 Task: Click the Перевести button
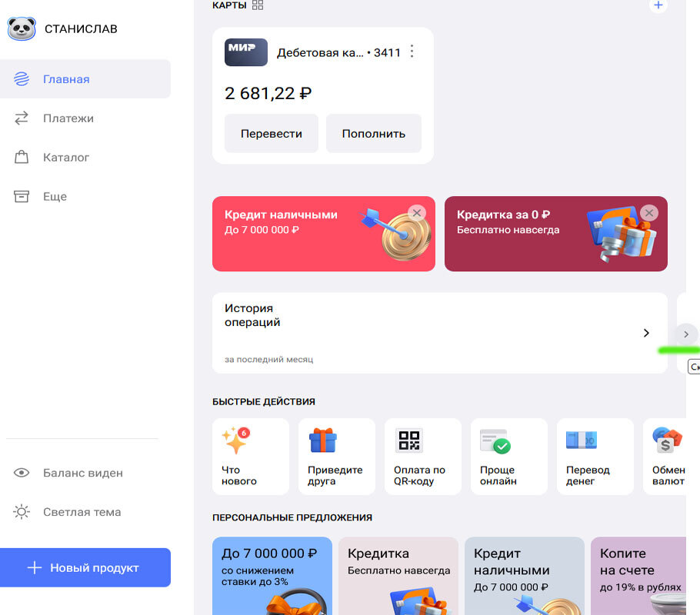click(272, 134)
